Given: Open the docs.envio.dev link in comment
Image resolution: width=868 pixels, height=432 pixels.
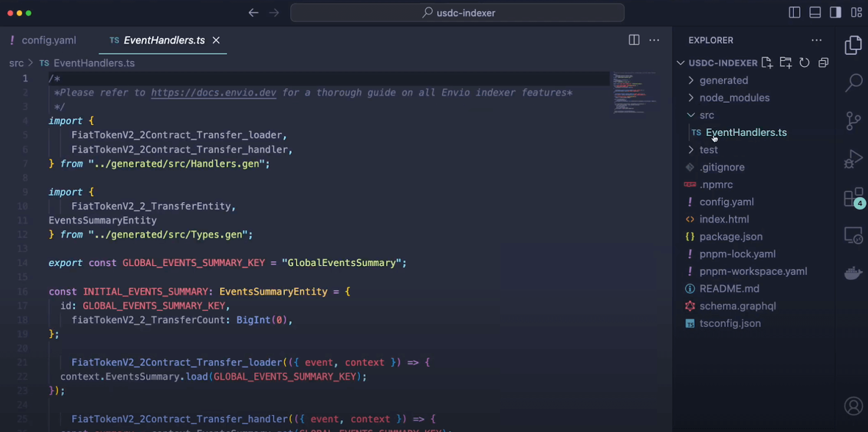Looking at the screenshot, I should (x=214, y=92).
